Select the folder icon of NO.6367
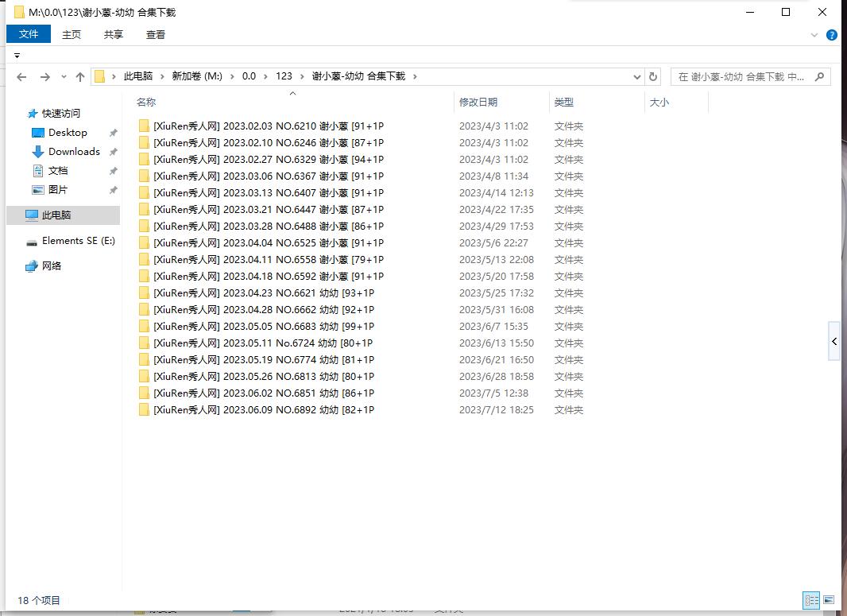 click(x=144, y=176)
